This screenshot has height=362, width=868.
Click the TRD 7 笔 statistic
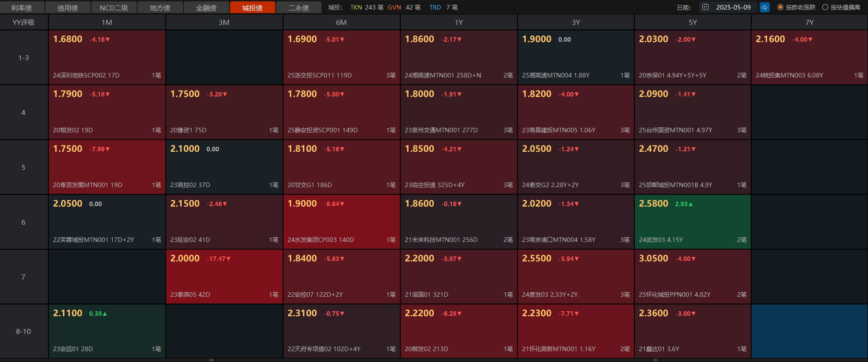[x=443, y=7]
